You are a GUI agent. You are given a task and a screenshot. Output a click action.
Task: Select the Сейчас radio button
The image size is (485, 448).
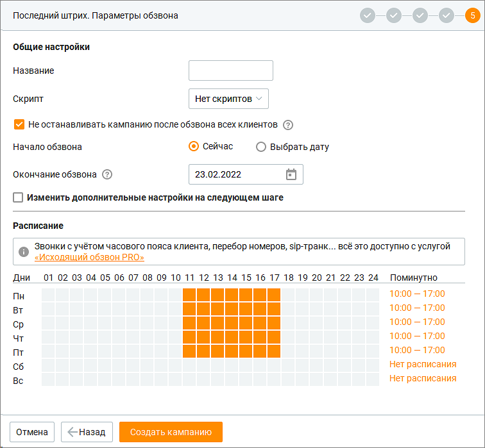click(x=194, y=147)
